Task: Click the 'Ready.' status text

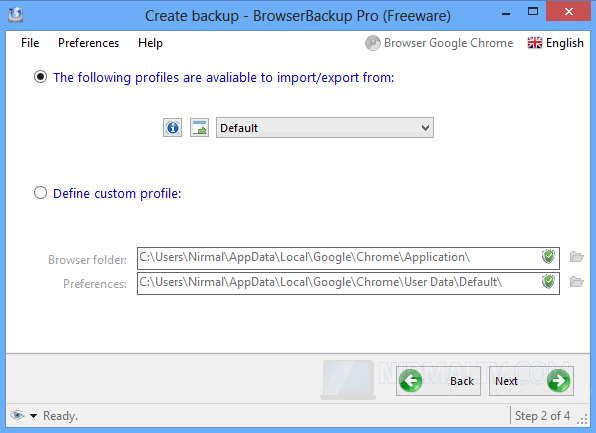Action: point(60,416)
